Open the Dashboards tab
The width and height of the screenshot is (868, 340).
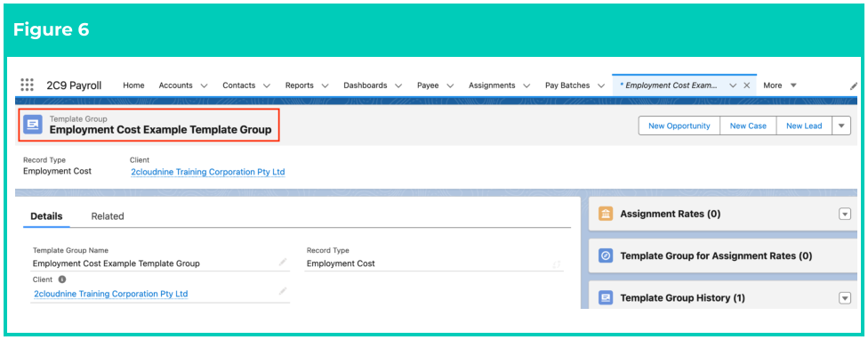(365, 85)
